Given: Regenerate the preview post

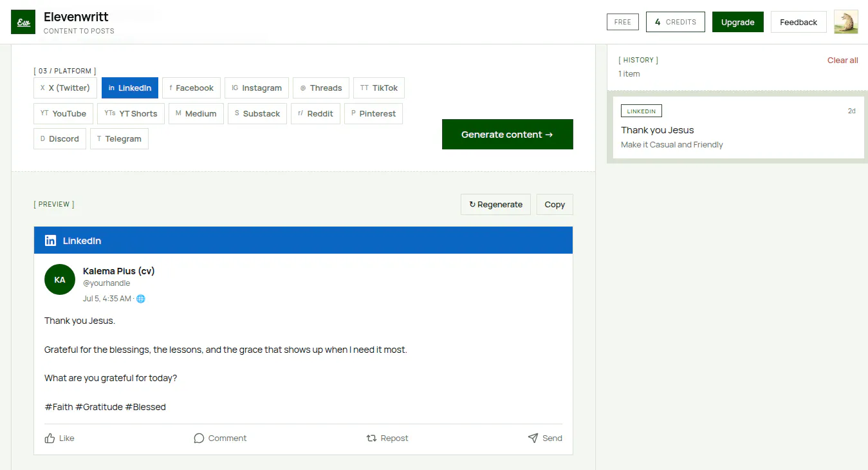Looking at the screenshot, I should coord(496,205).
